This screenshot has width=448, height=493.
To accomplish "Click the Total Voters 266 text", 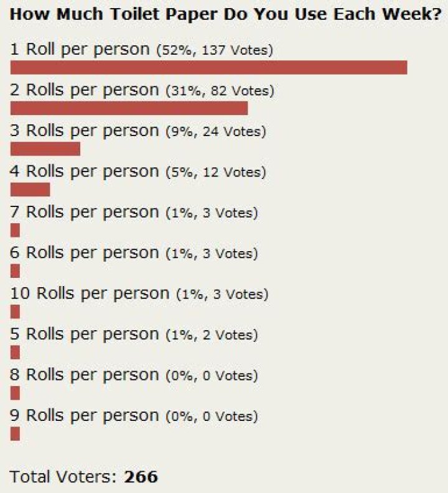I will (84, 477).
